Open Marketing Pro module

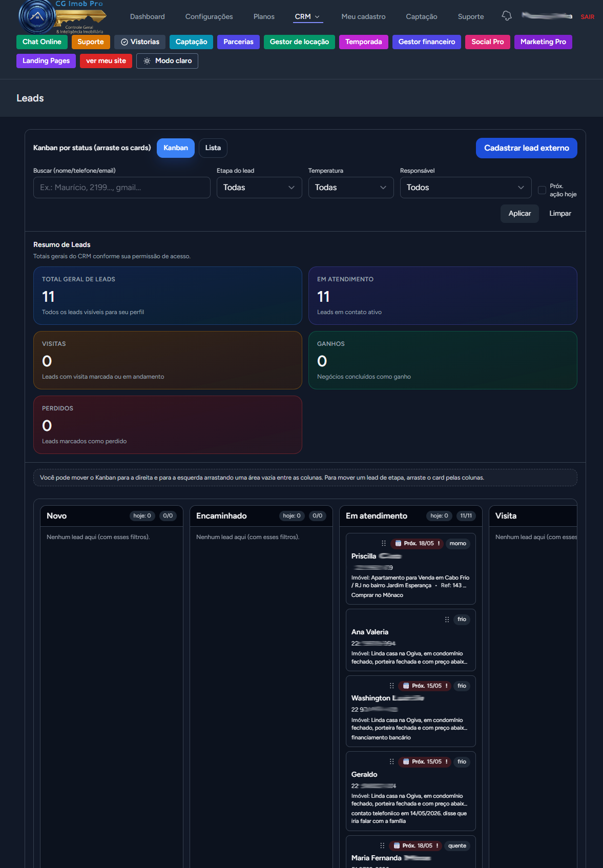pyautogui.click(x=543, y=42)
